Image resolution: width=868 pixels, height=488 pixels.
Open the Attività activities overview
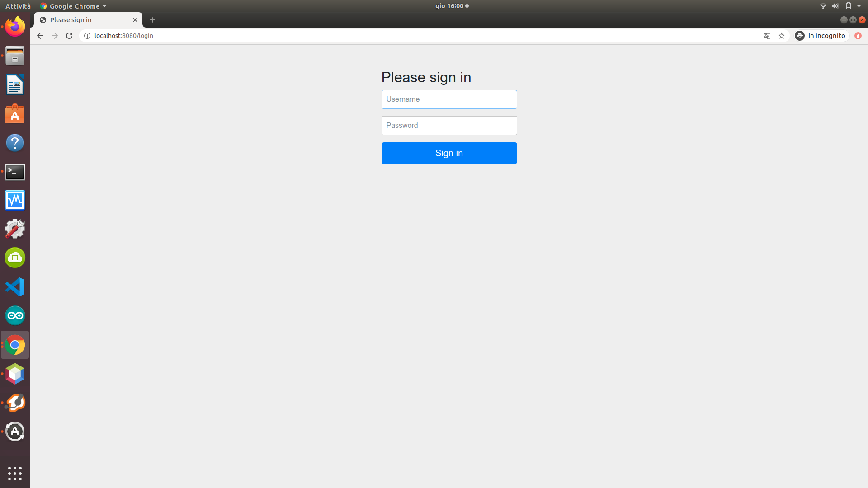point(18,6)
